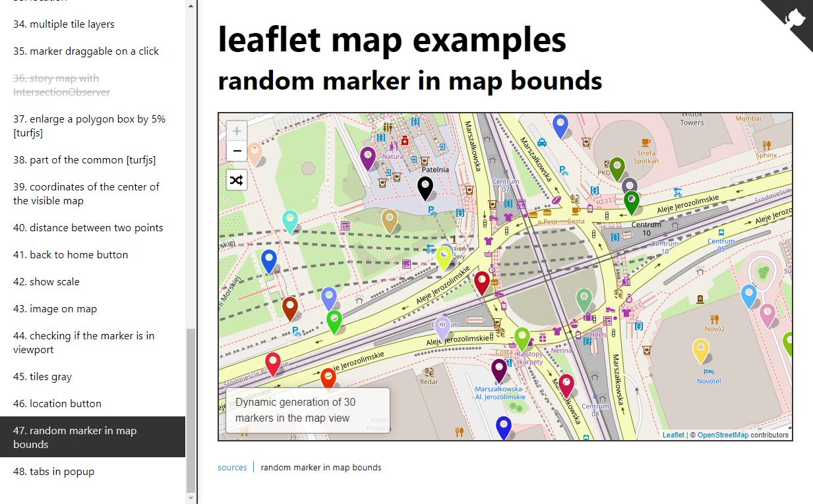Click the sources link below the map
This screenshot has height=504, width=813.
coord(232,468)
